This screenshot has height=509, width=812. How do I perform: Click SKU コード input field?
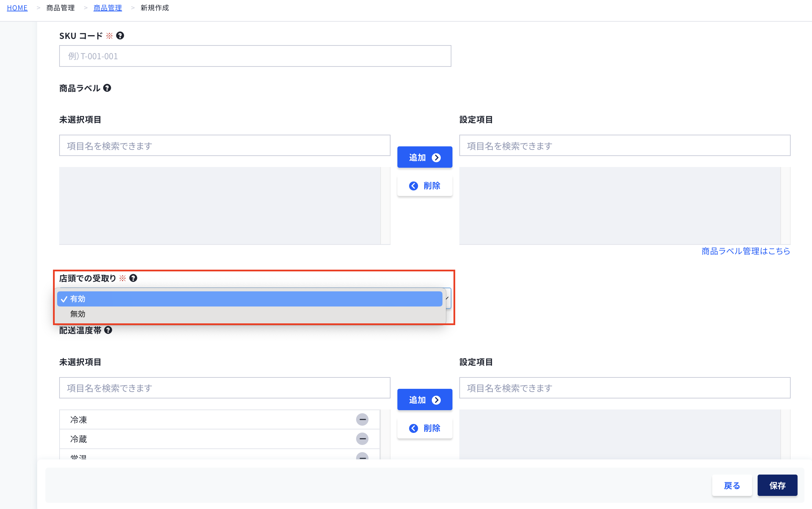coord(255,56)
